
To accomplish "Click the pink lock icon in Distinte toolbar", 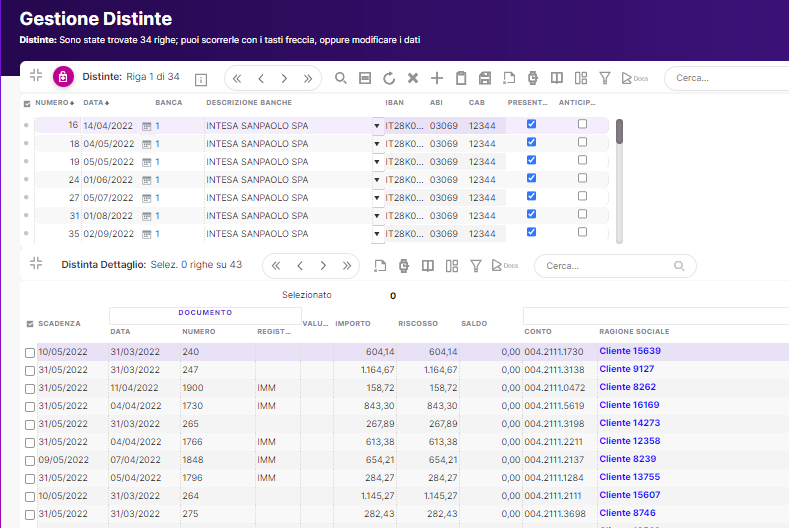I will 63,77.
